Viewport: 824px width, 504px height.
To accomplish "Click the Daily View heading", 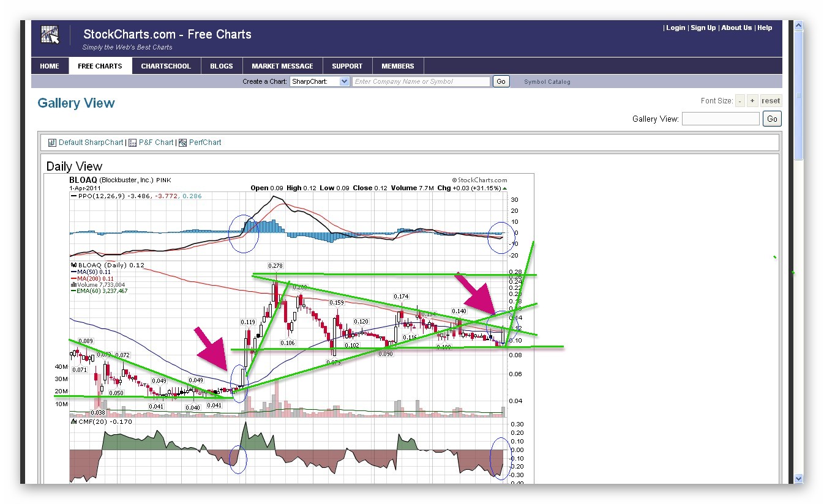I will point(74,166).
